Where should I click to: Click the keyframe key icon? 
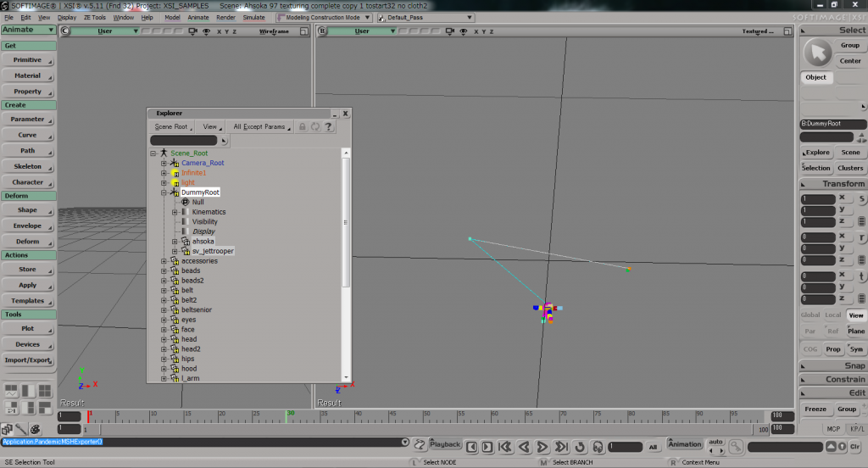736,446
